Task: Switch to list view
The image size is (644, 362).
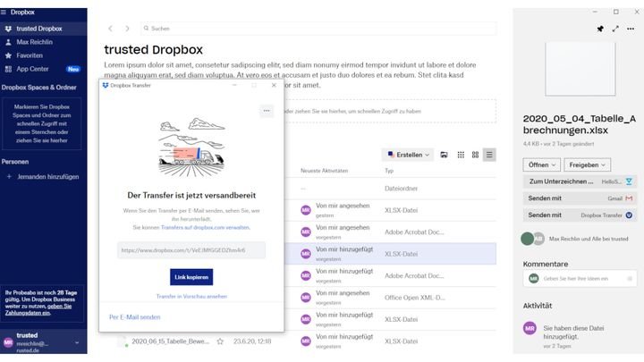Action: pos(489,155)
